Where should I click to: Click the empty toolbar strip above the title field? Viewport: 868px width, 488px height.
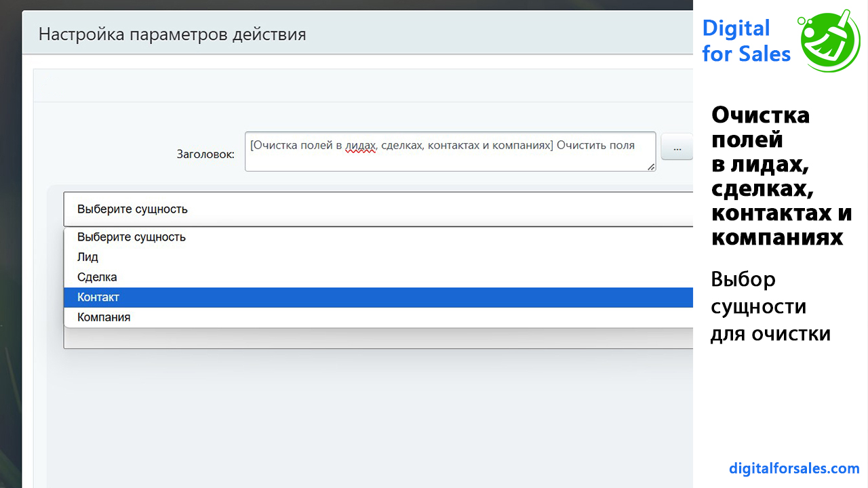pyautogui.click(x=363, y=86)
